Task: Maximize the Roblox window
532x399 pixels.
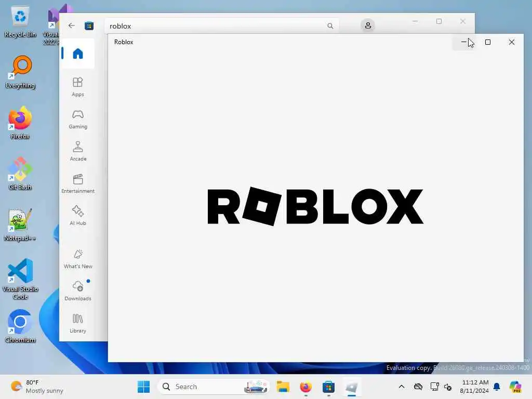Action: [488, 42]
